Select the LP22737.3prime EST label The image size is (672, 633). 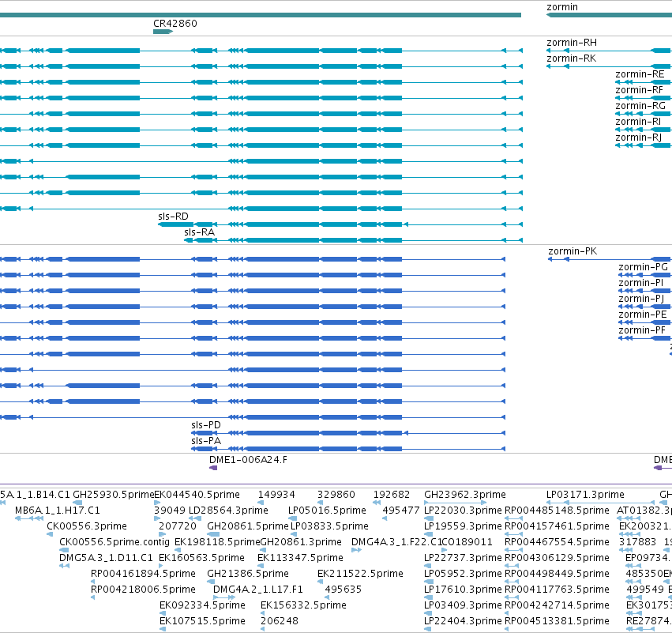[463, 559]
